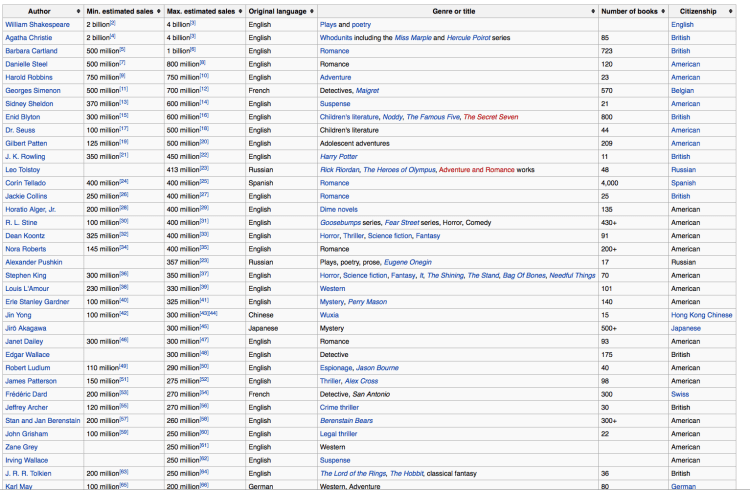
Task: Open Janet Dailey author link
Action: click(x=24, y=342)
